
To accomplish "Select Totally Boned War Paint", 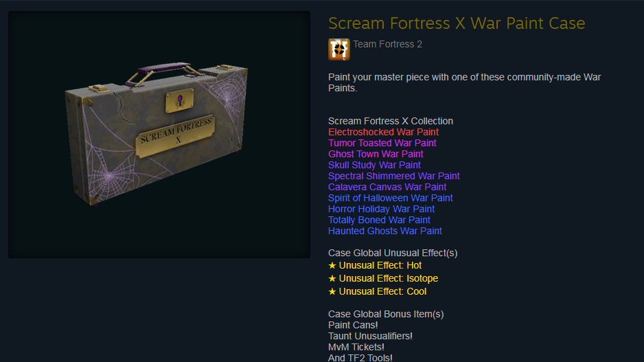I will click(379, 220).
